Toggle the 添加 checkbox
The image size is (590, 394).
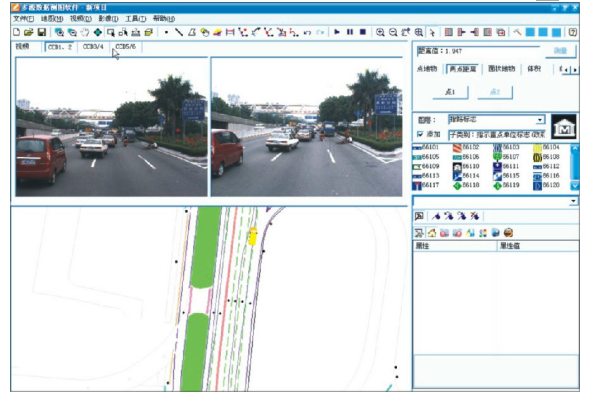420,134
